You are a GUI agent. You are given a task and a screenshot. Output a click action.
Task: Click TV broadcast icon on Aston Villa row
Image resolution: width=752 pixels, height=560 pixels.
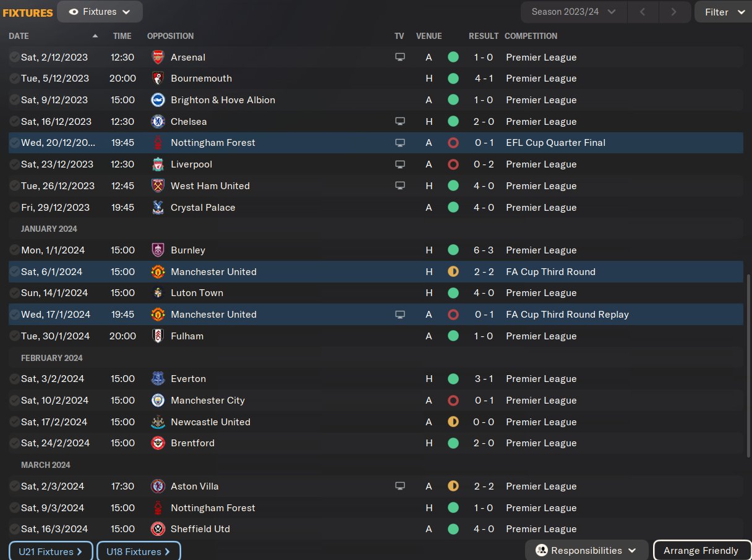pyautogui.click(x=400, y=486)
